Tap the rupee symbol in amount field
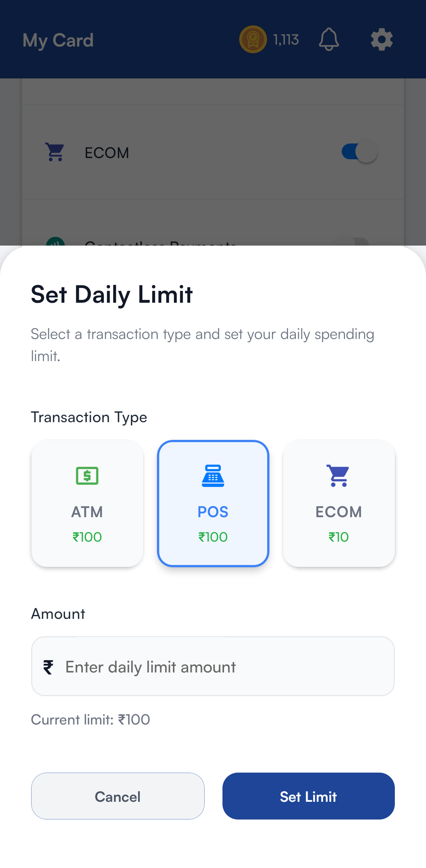Screen dimensions: 426x868 (x=48, y=667)
